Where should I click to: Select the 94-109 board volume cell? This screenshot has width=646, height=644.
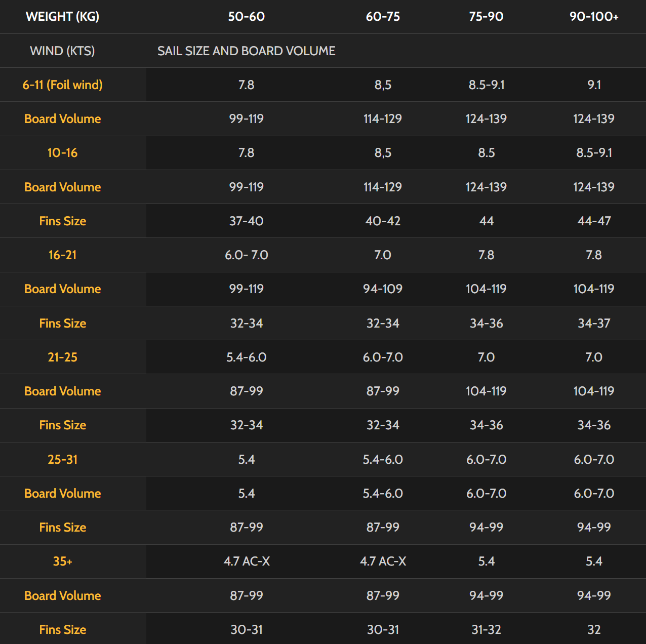[383, 289]
